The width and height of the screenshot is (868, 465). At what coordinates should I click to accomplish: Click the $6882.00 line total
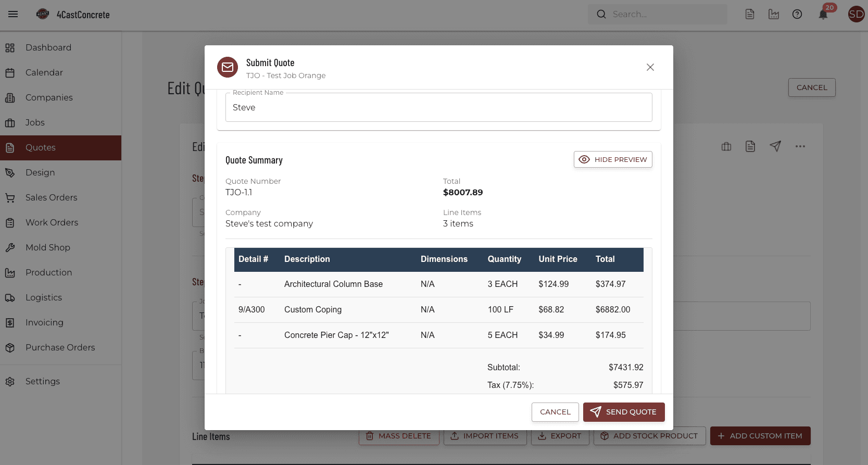pyautogui.click(x=613, y=310)
